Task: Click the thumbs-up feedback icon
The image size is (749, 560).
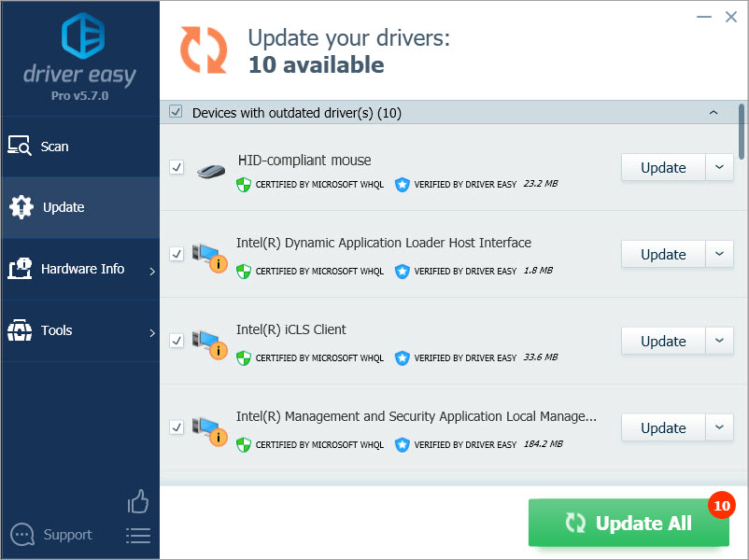Action: pyautogui.click(x=138, y=502)
